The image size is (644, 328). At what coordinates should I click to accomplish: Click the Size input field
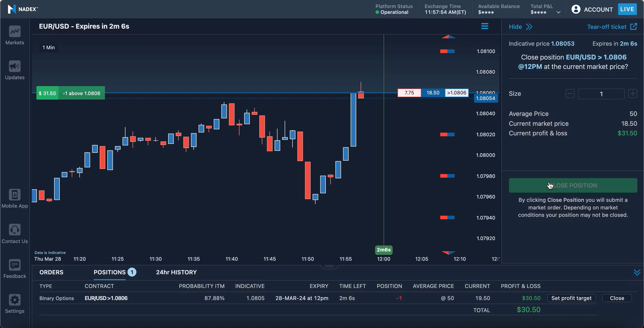[601, 94]
